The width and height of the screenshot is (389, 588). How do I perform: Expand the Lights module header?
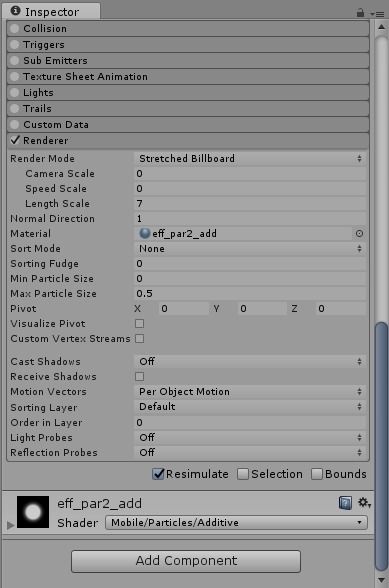click(188, 93)
